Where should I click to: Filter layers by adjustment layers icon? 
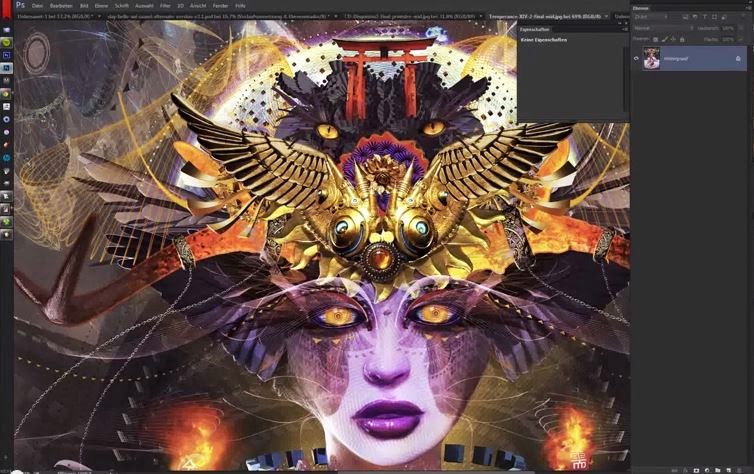(695, 17)
